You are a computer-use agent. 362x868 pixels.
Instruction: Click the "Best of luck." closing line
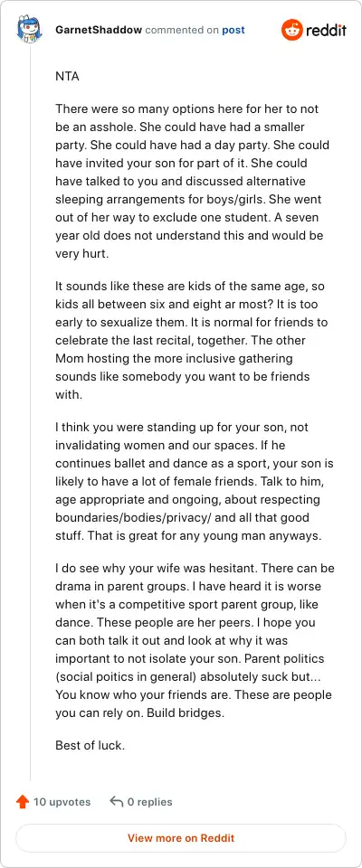[90, 745]
